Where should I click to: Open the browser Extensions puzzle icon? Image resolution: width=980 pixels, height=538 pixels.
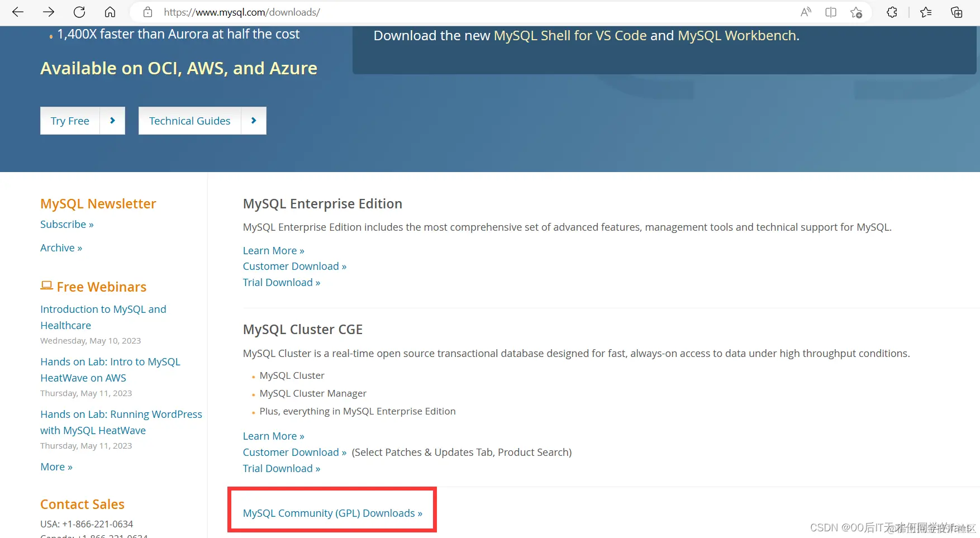(892, 12)
